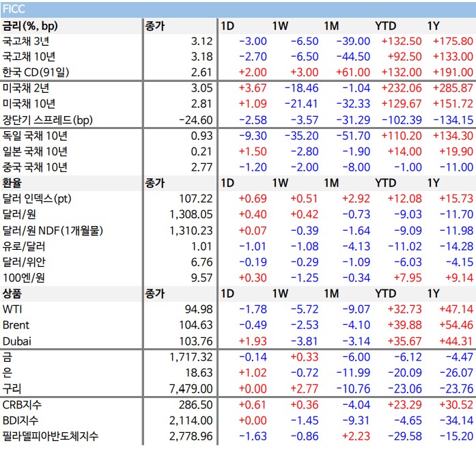Select the 금리(%, bp) section header
The height and width of the screenshot is (452, 476).
click(30, 26)
